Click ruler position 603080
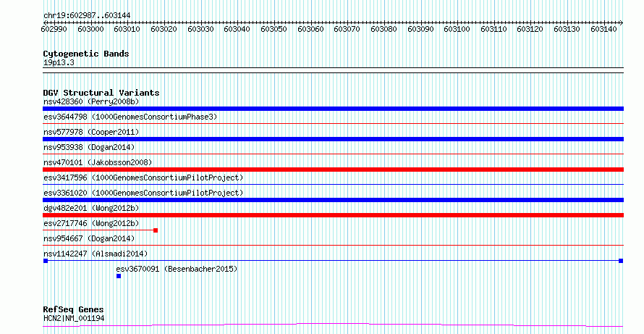This screenshot has height=334, width=644. [x=384, y=29]
